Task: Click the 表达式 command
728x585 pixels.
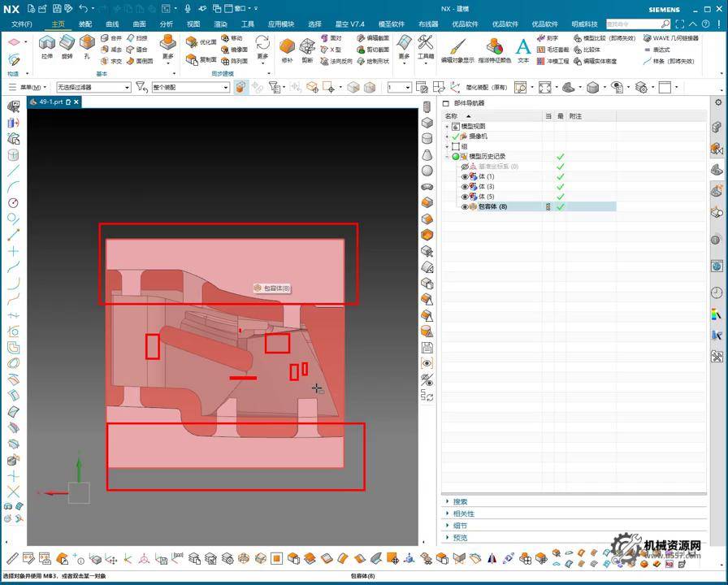Action: click(661, 50)
